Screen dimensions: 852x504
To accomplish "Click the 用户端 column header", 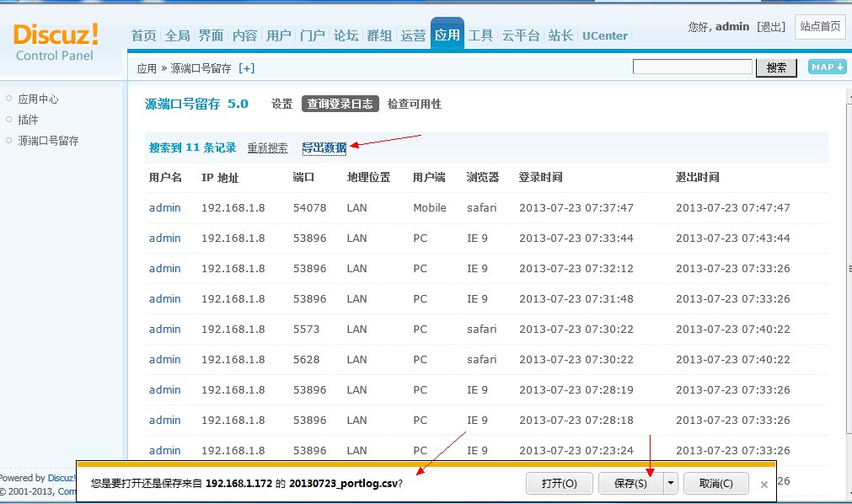I will point(429,177).
